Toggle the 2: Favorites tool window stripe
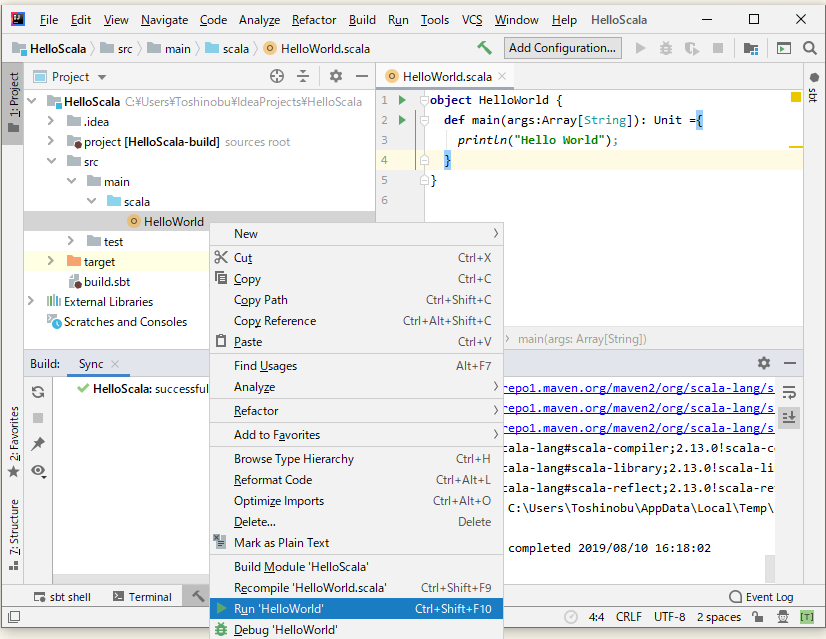Viewport: 826px width, 639px height. (14, 441)
